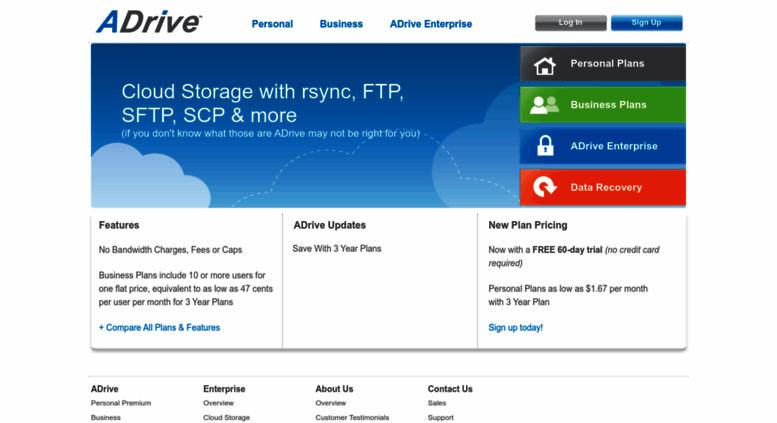
Task: Open the Personal menu item
Action: 272,24
